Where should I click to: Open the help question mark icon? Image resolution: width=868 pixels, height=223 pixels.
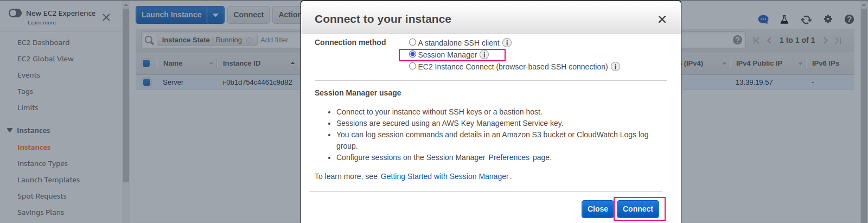click(849, 19)
